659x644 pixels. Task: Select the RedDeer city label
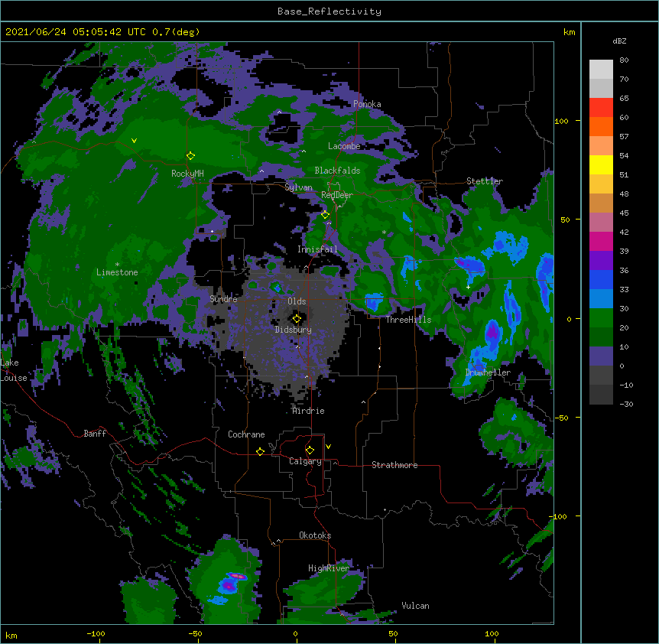click(337, 195)
